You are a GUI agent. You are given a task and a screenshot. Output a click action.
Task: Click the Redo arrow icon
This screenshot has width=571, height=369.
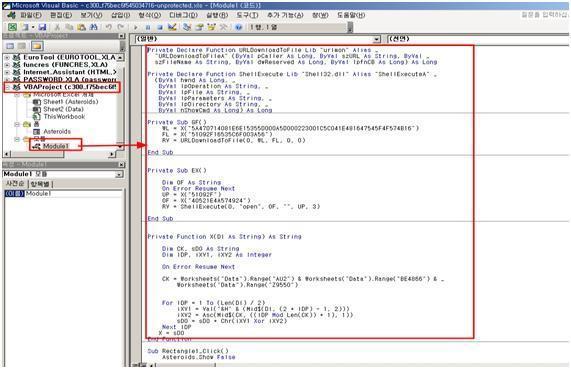[121, 27]
